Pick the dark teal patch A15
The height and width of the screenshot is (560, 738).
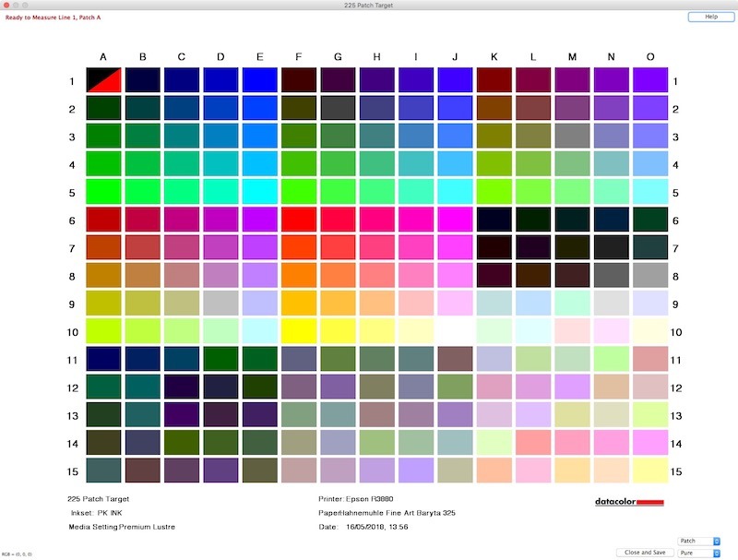tap(102, 471)
